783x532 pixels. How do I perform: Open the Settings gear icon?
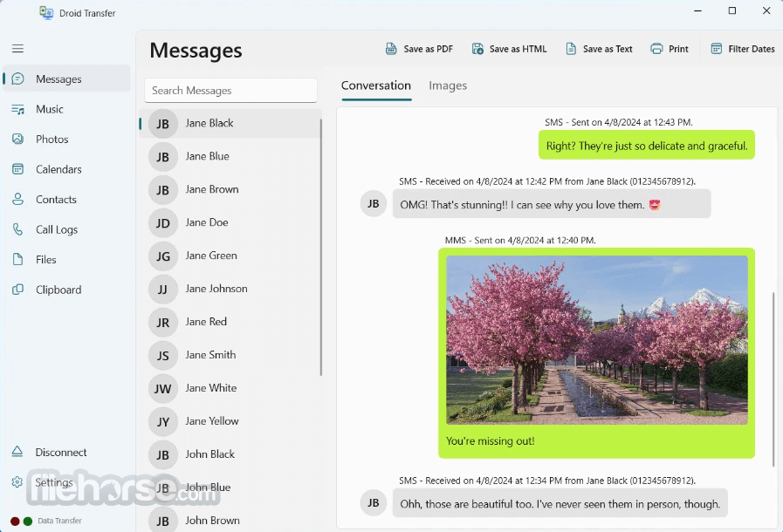point(17,482)
